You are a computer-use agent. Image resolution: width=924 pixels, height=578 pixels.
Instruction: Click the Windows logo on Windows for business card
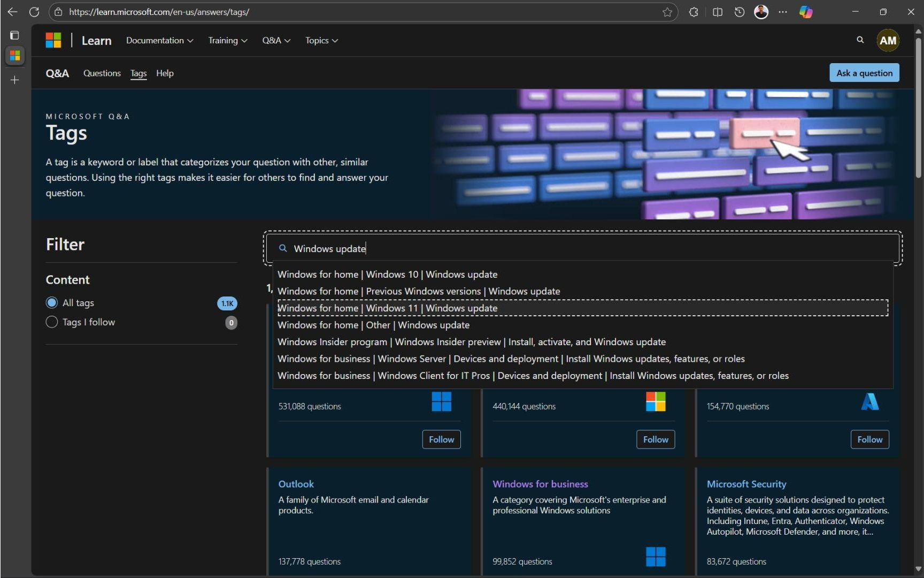pyautogui.click(x=656, y=557)
